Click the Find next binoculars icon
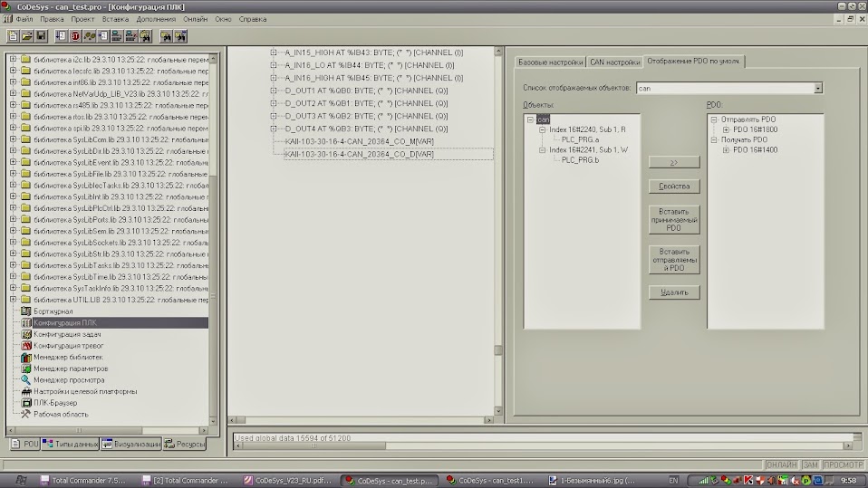Viewport: 868px width, 488px height. tap(180, 36)
